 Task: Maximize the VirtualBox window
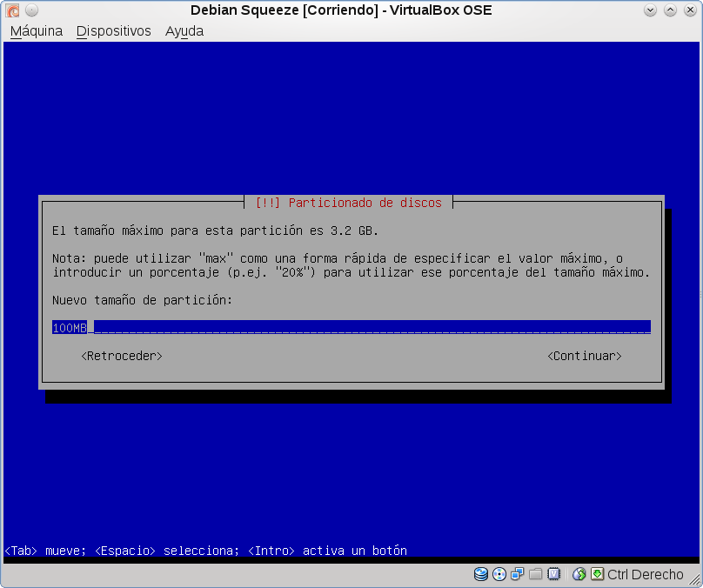coord(670,10)
